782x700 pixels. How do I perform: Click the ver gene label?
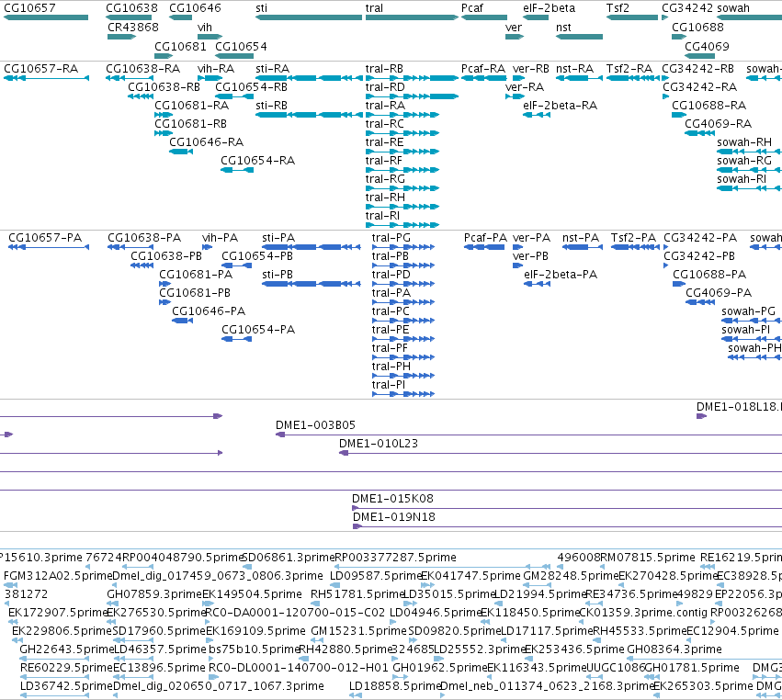coord(514,27)
